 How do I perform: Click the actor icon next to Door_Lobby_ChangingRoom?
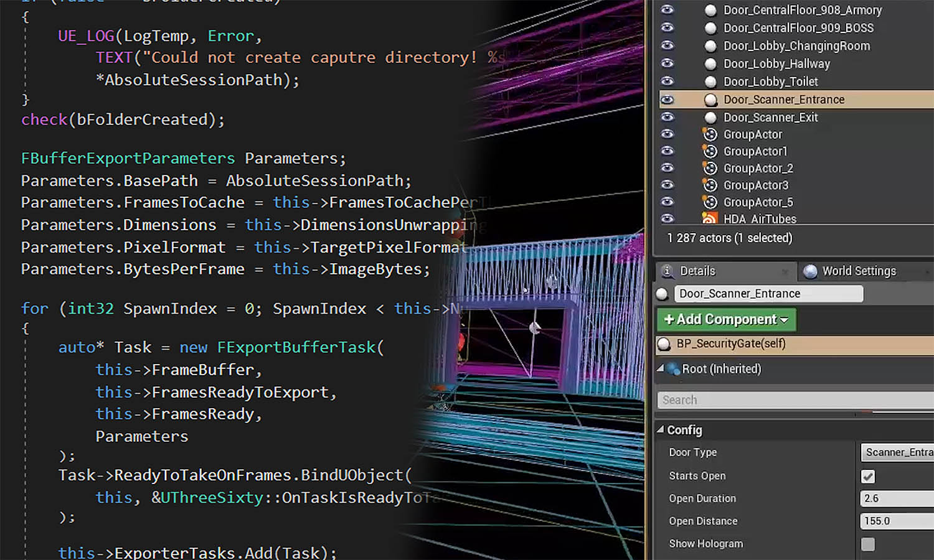click(x=710, y=46)
